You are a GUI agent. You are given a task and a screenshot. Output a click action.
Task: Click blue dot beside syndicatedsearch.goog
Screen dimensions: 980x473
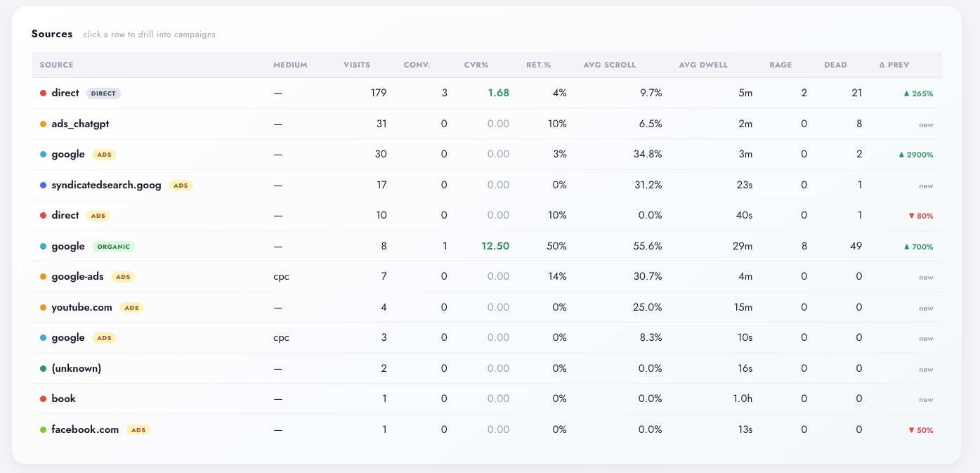[44, 186]
